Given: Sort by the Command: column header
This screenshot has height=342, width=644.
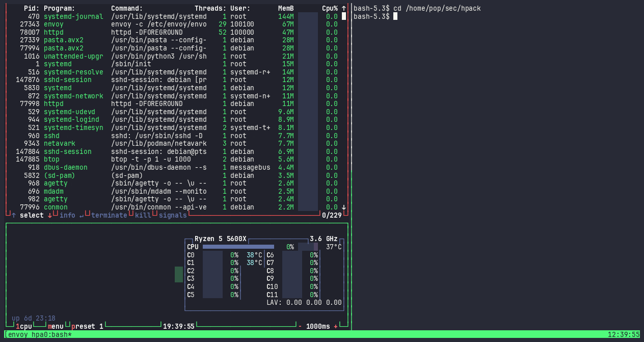Looking at the screenshot, I should tap(127, 8).
